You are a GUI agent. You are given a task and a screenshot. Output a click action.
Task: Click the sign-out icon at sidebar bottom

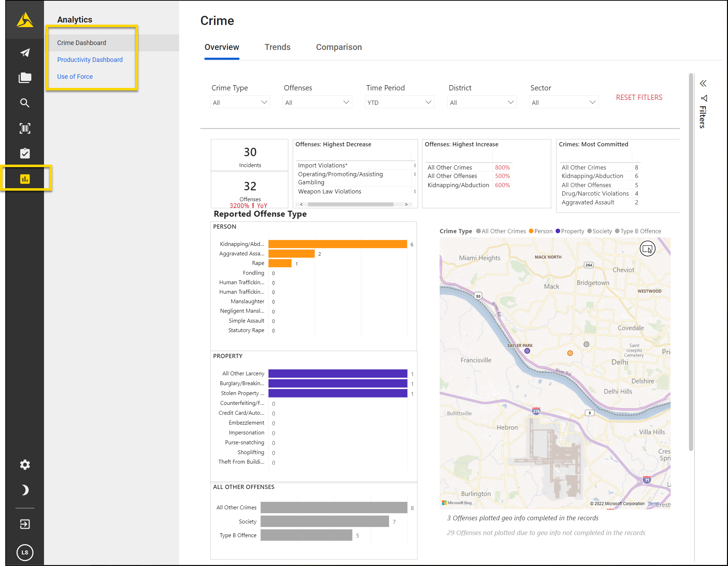coord(25,524)
